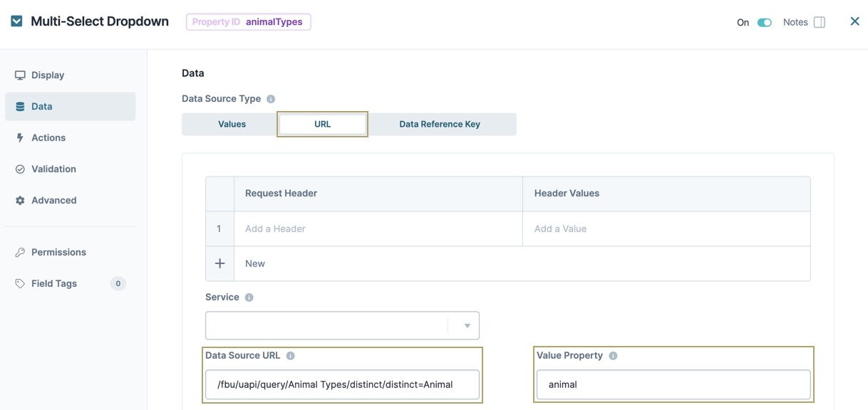Click the Add a Header cell

tap(378, 228)
